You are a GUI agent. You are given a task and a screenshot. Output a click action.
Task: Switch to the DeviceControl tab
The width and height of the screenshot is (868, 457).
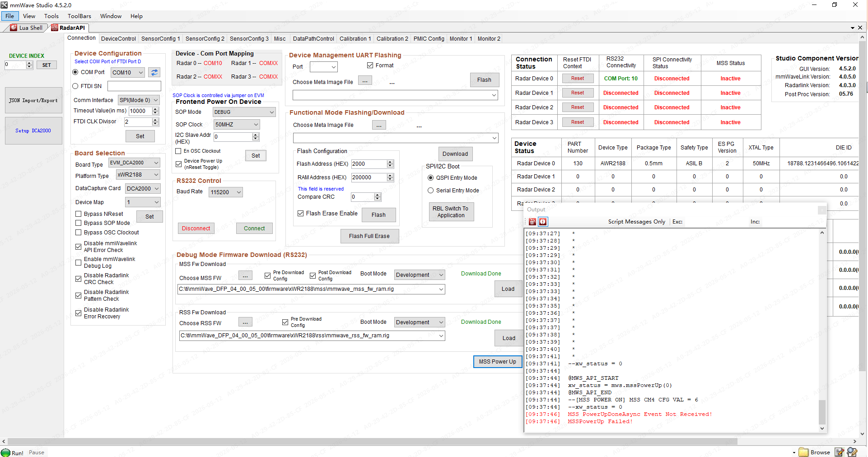click(118, 39)
